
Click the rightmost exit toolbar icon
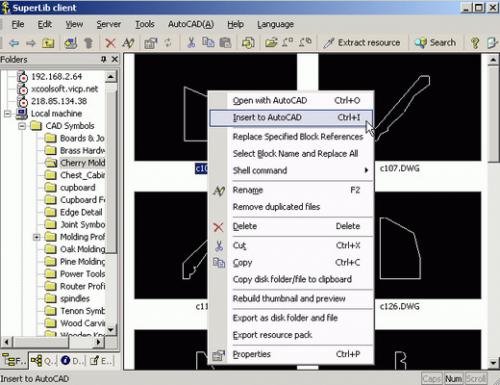[492, 43]
